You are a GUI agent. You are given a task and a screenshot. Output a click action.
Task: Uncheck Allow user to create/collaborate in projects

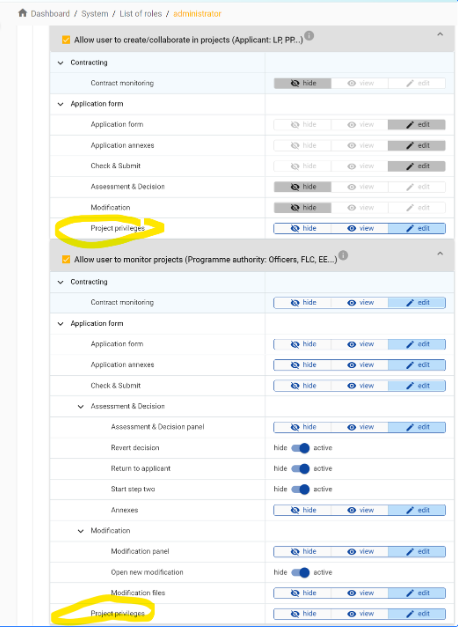pos(66,40)
